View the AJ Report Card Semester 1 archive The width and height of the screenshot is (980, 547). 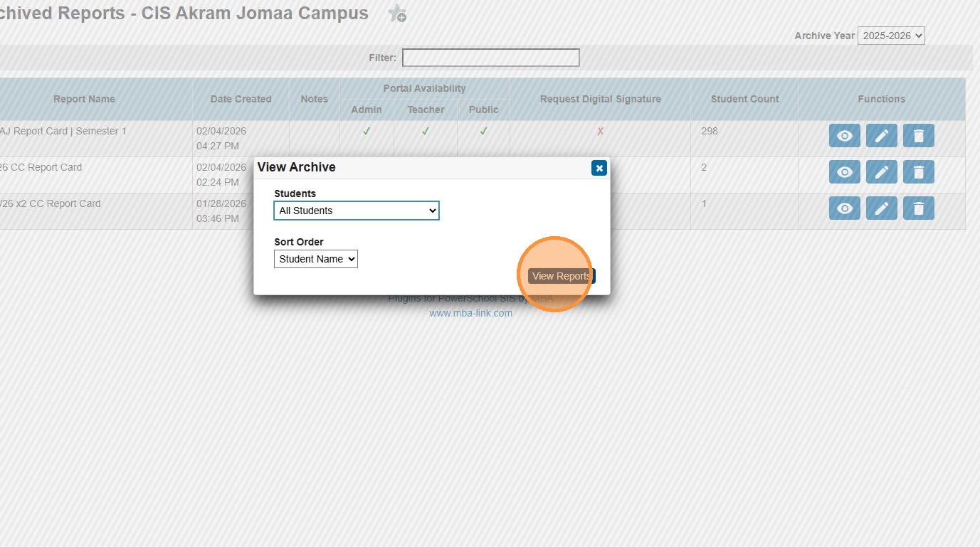tap(844, 135)
